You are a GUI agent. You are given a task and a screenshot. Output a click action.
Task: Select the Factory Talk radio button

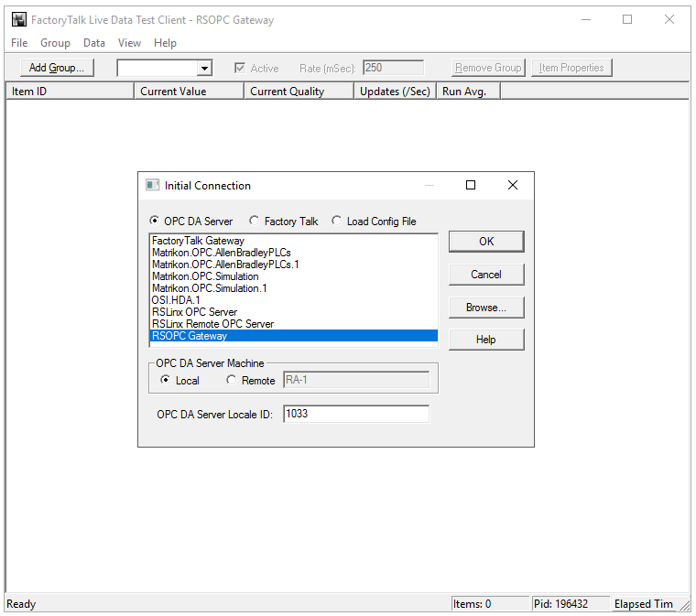point(254,221)
